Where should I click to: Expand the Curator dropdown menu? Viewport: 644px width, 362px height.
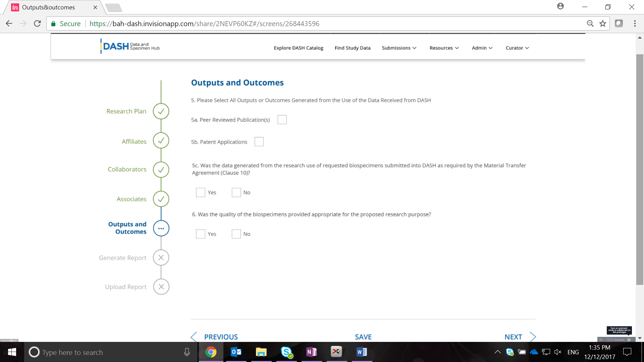[517, 48]
